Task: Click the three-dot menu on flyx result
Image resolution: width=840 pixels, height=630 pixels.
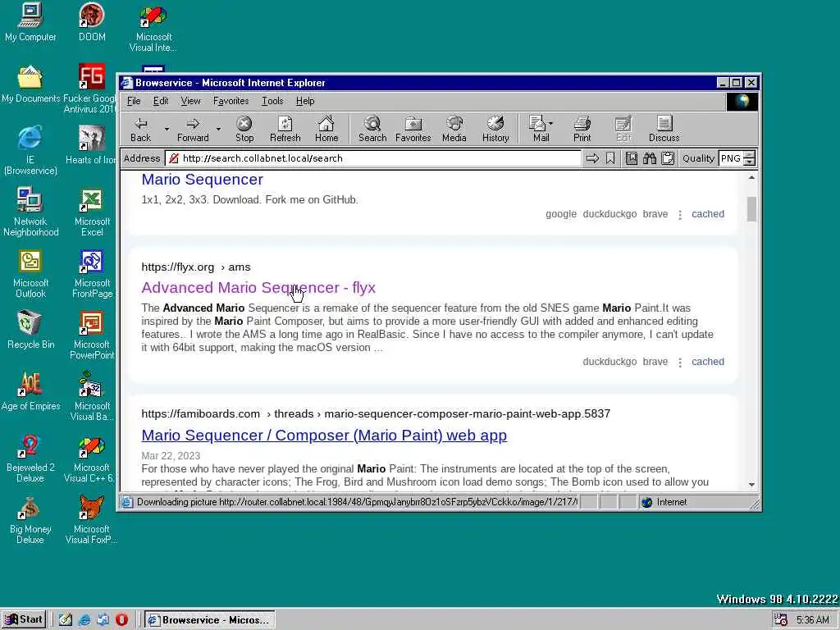Action: (680, 362)
